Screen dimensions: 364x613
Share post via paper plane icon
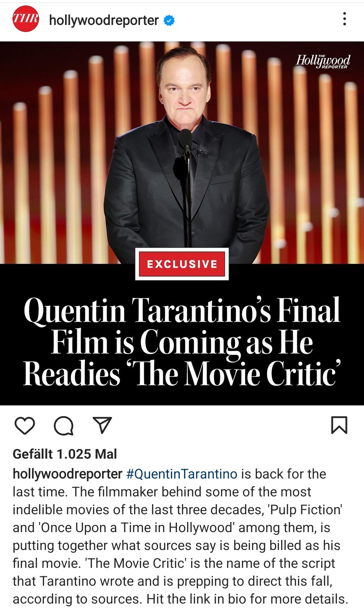click(102, 425)
